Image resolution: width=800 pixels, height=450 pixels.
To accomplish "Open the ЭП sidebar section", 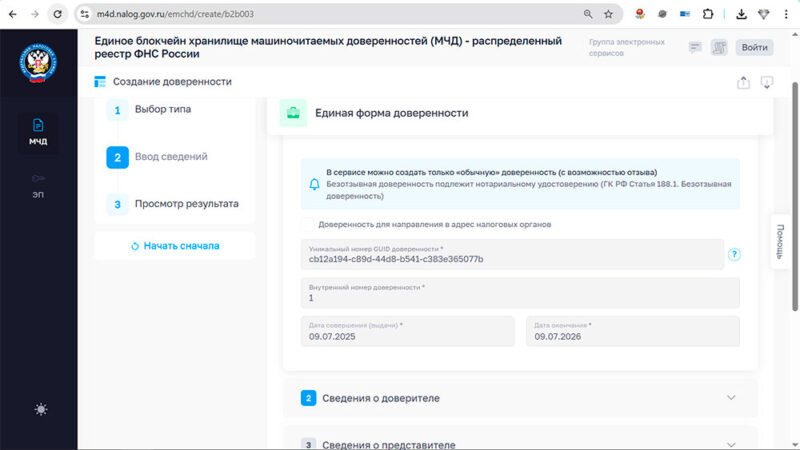I will (38, 185).
